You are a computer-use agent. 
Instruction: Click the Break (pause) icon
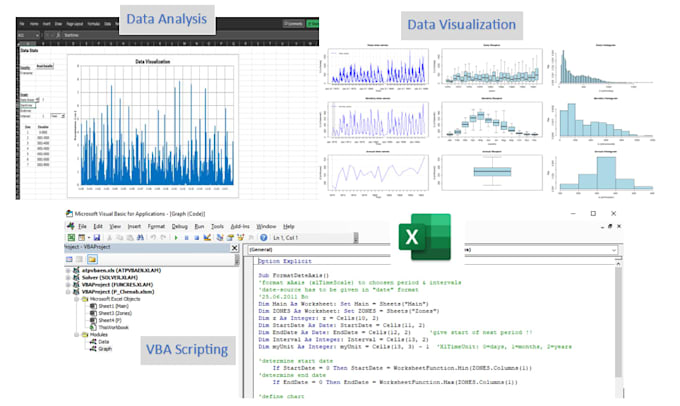(x=186, y=238)
